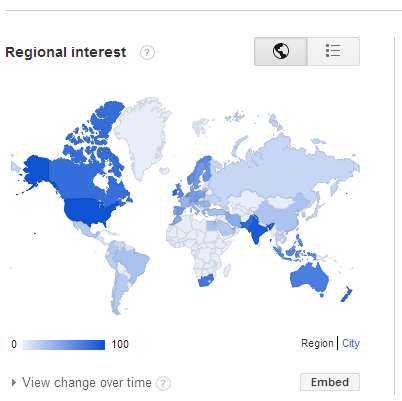Click the 0 to 100 color scale bar
Screen dimensions: 402x401
click(x=63, y=345)
